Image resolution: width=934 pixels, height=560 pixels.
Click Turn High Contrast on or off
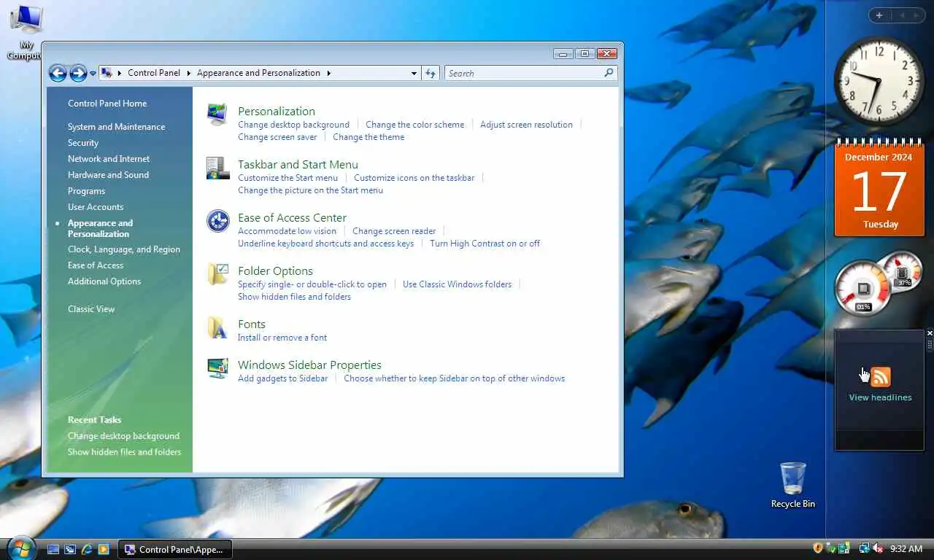point(485,244)
